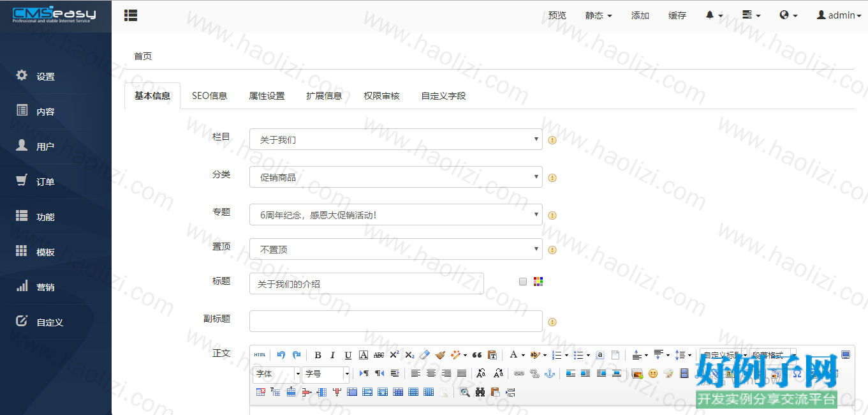
Task: Tick the checkbox beside title field
Action: pos(523,282)
